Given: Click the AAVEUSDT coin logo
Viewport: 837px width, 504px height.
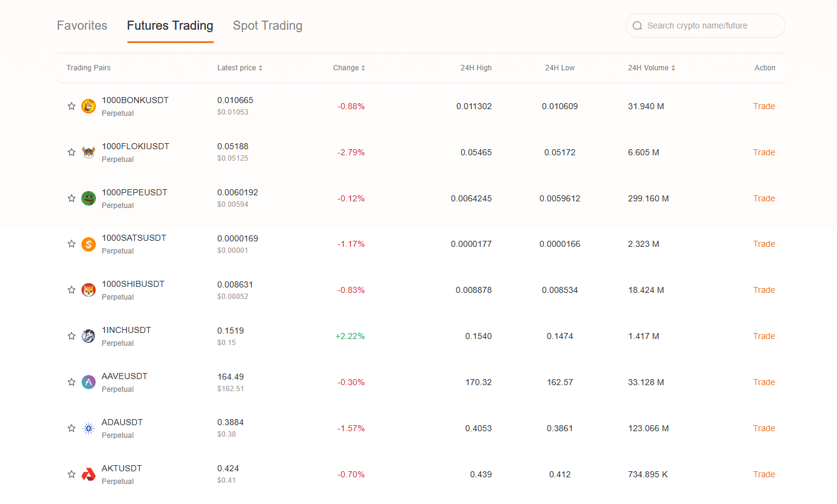Looking at the screenshot, I should point(89,381).
